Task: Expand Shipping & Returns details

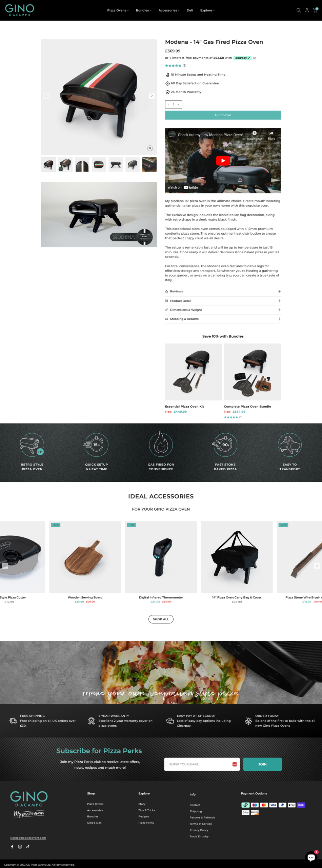Action: pyautogui.click(x=223, y=319)
